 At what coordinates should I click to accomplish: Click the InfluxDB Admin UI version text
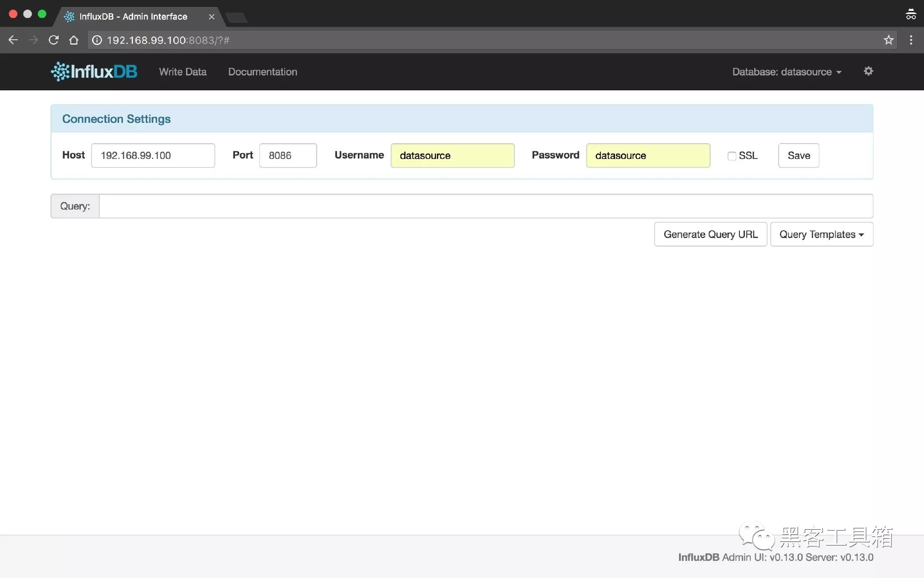(x=776, y=557)
